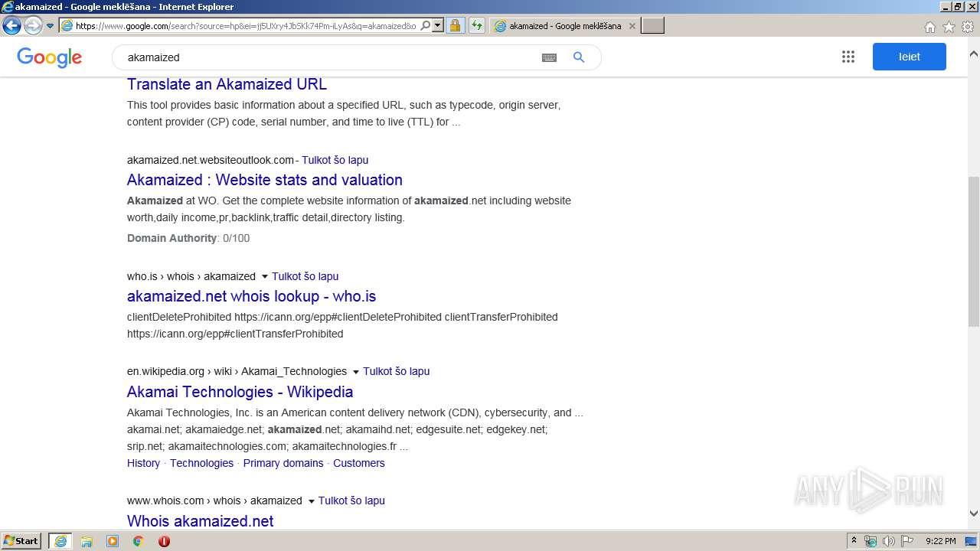Screen dimensions: 980x551
Task: Open Akamai Technologies - Wikipedia result
Action: tap(240, 392)
